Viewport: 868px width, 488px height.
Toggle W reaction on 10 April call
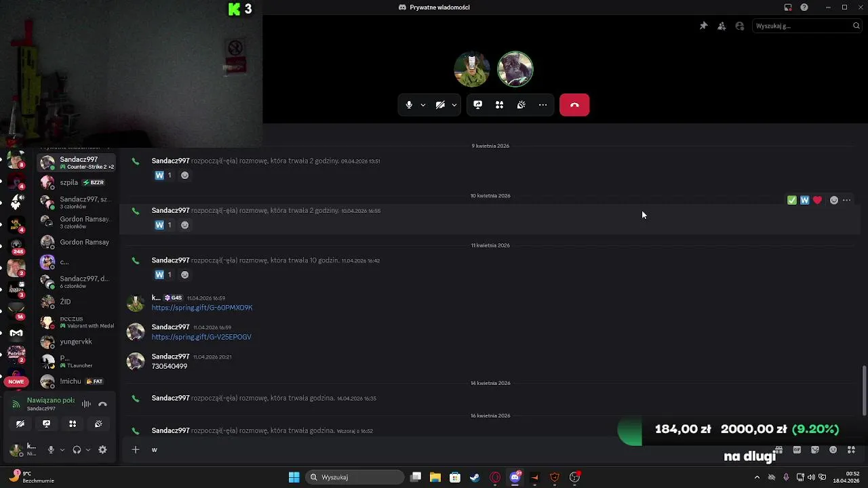pyautogui.click(x=163, y=225)
